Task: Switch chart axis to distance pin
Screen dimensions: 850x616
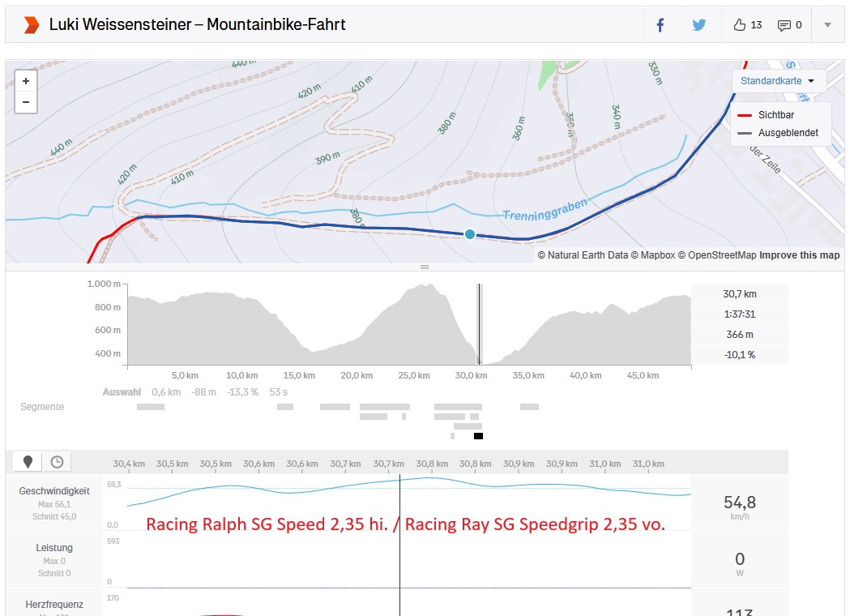Action: [28, 462]
